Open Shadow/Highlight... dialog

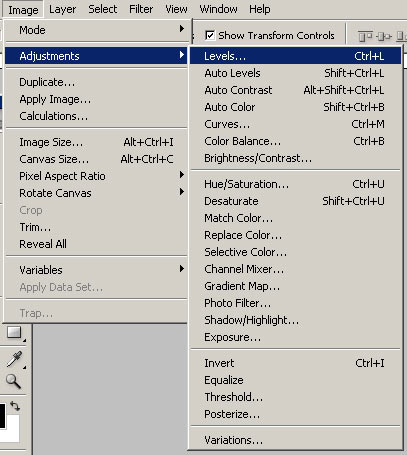click(x=295, y=320)
